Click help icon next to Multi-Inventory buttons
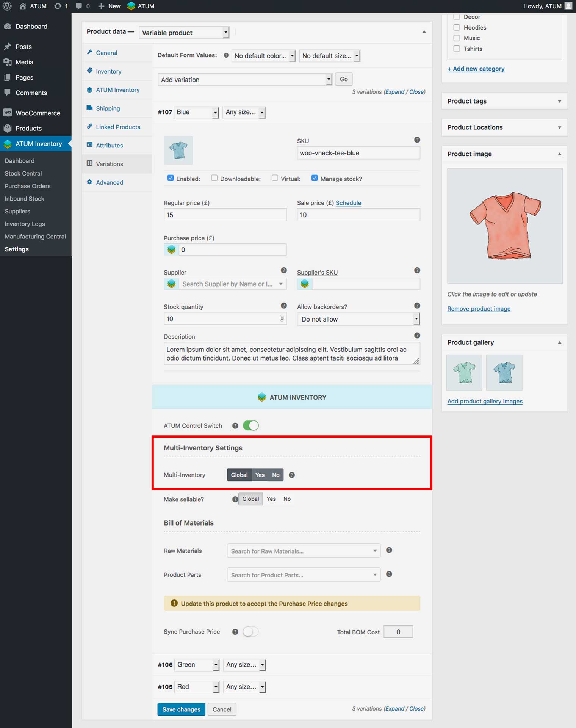Image resolution: width=576 pixels, height=728 pixels. [x=291, y=475]
